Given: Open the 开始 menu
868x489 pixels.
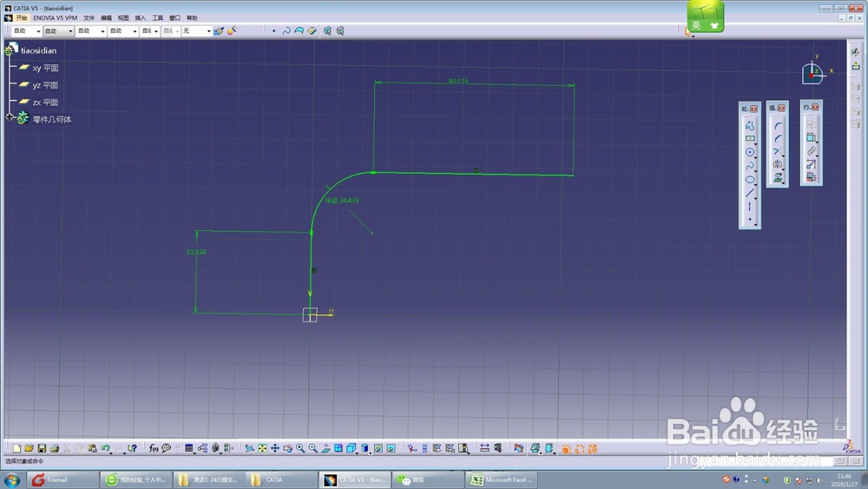Looking at the screenshot, I should (x=21, y=17).
